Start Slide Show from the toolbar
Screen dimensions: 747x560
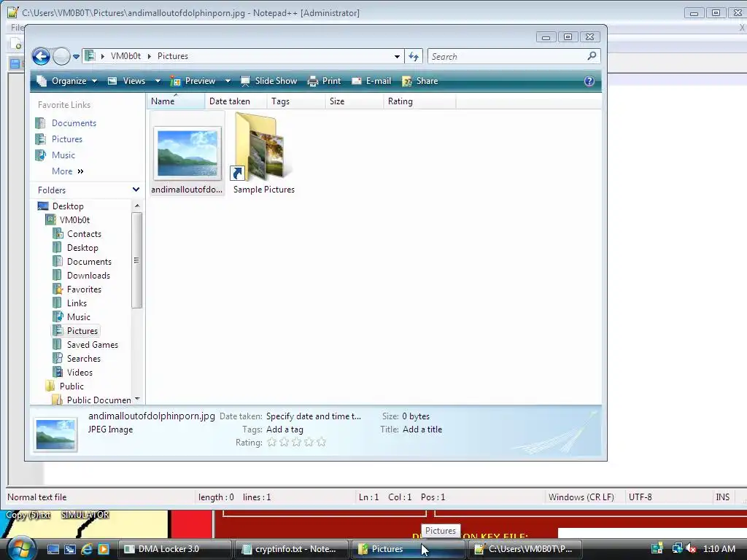coord(268,81)
